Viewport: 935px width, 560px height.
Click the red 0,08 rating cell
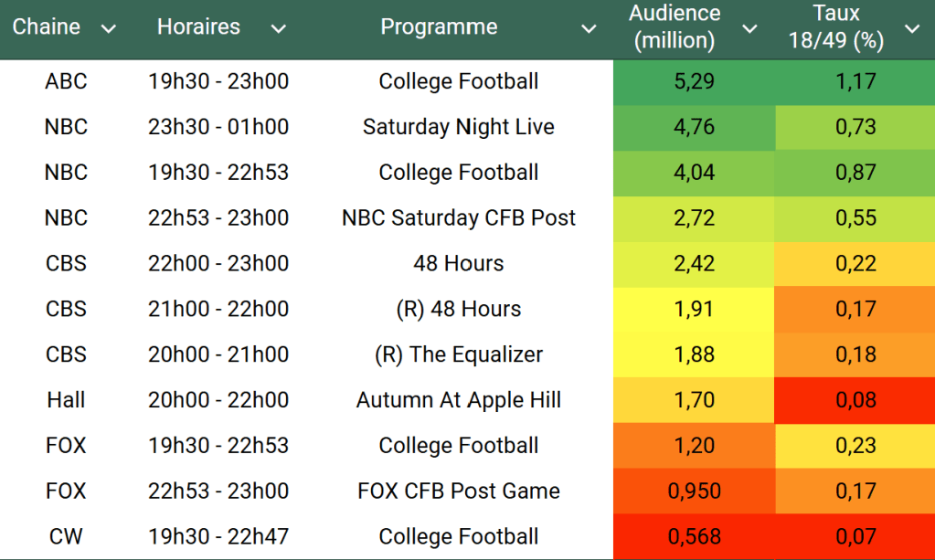coord(855,400)
